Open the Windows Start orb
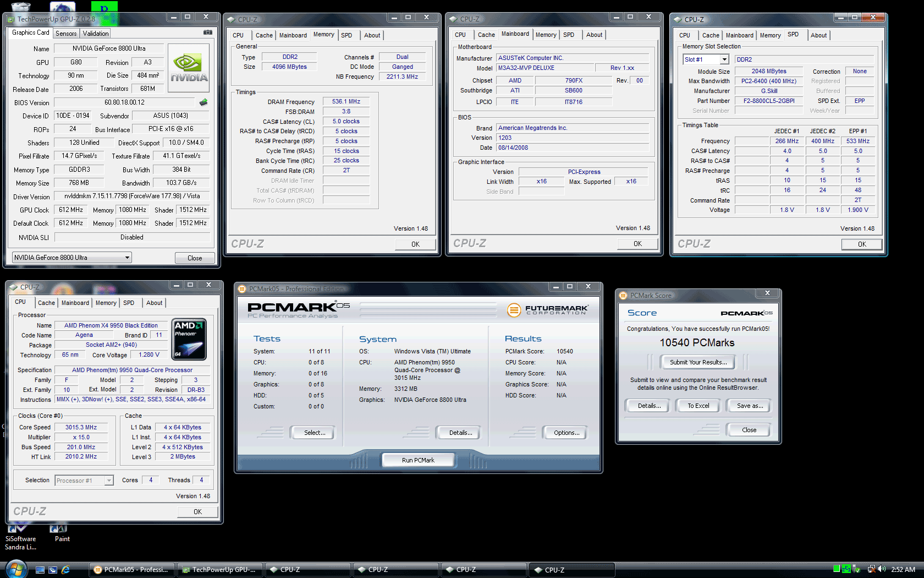Viewport: 924px width, 578px height. (x=15, y=569)
